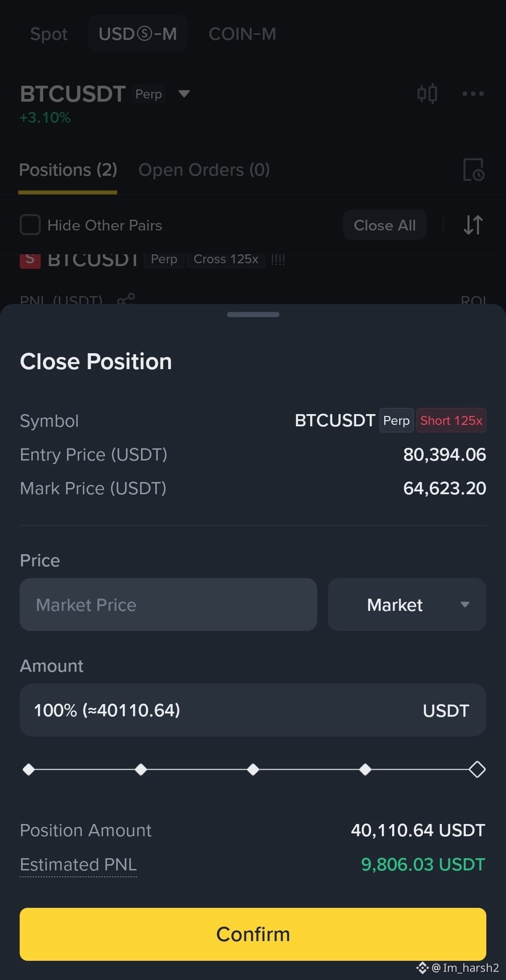Click the Amount input field
Image resolution: width=506 pixels, height=980 pixels.
[253, 710]
